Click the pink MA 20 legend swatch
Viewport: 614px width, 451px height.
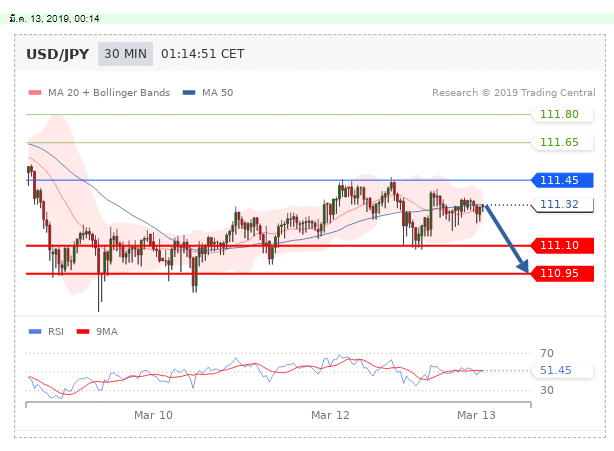pos(35,93)
